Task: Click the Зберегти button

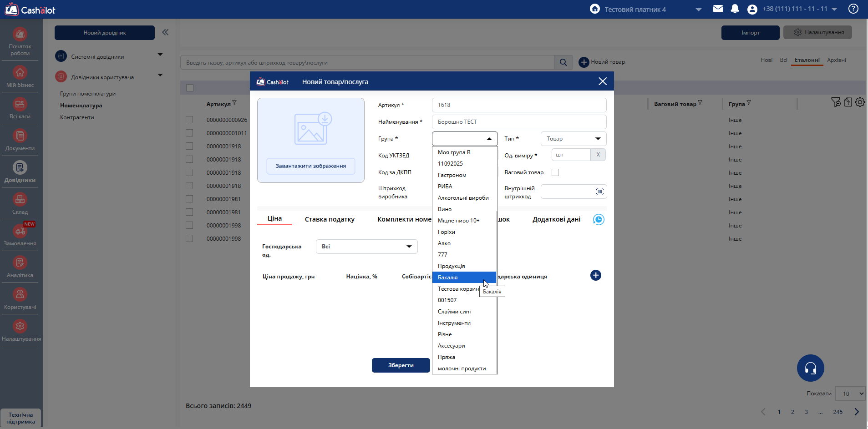Action: [401, 365]
